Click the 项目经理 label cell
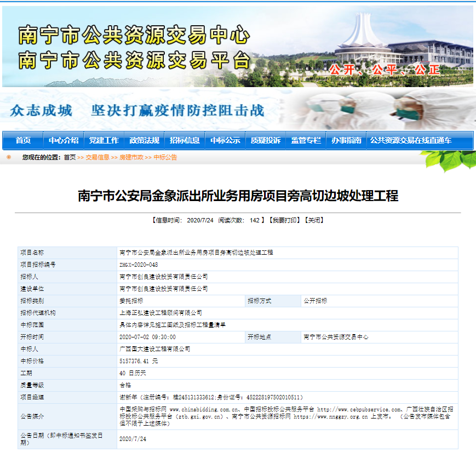 tap(67, 397)
